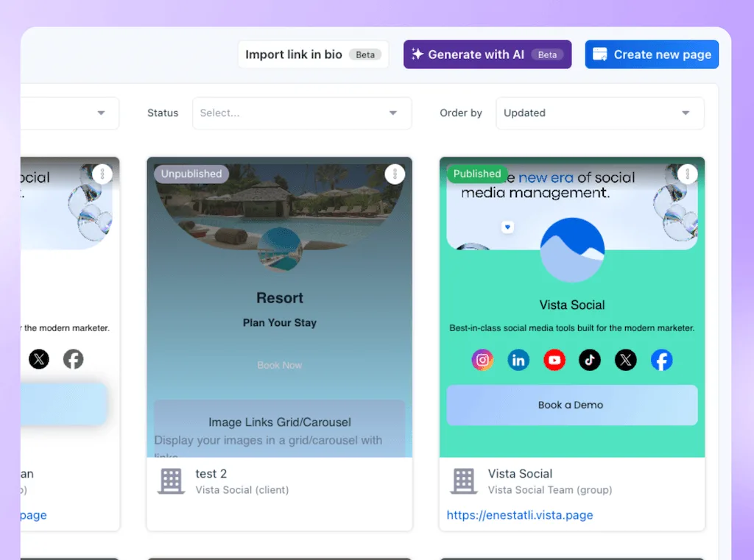Screen dimensions: 754x560
Task: Click the YouTube icon on Vista Social card
Action: point(554,360)
